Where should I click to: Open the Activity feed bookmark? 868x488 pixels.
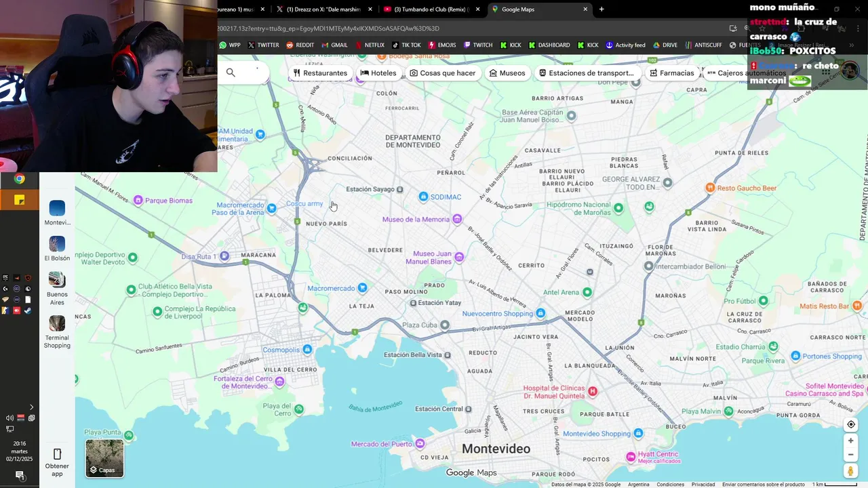(x=625, y=45)
